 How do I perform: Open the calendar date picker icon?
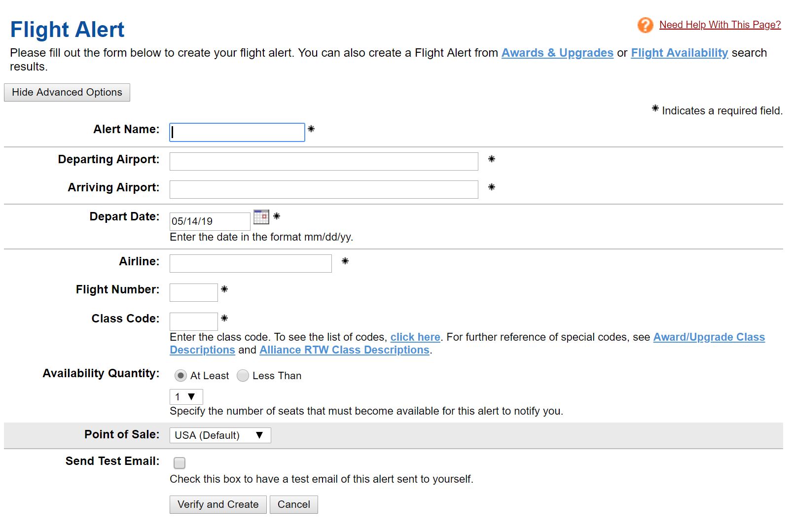pyautogui.click(x=261, y=217)
